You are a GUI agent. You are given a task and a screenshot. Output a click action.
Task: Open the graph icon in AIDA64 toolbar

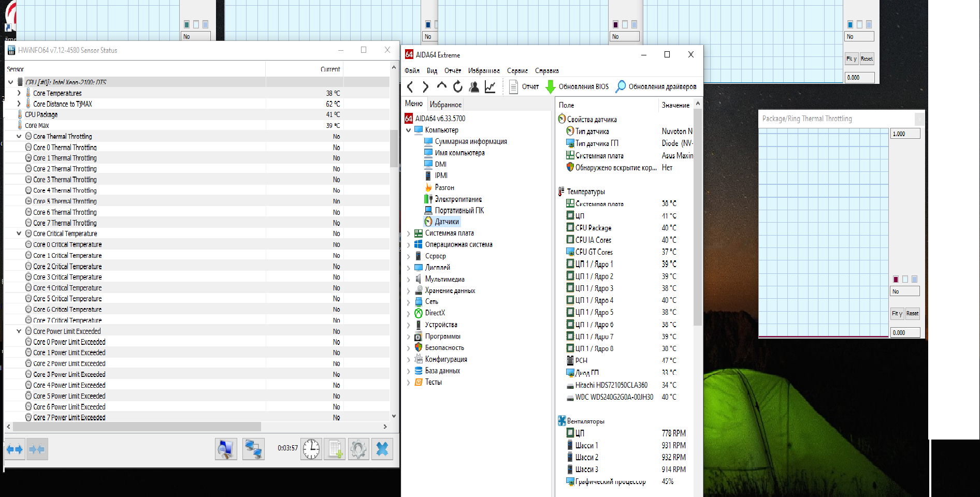[x=490, y=87]
